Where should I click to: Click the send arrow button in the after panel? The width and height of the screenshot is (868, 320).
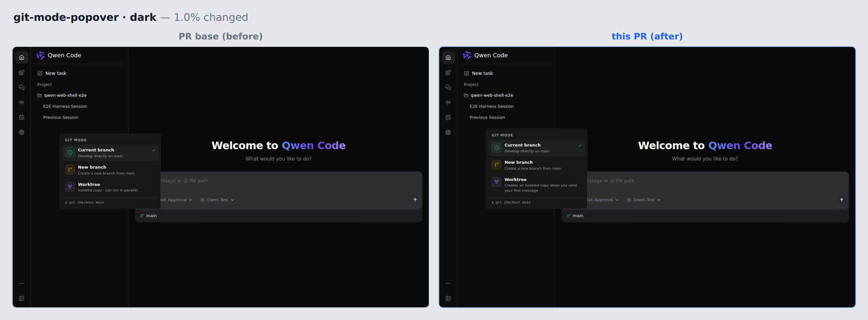tap(842, 200)
